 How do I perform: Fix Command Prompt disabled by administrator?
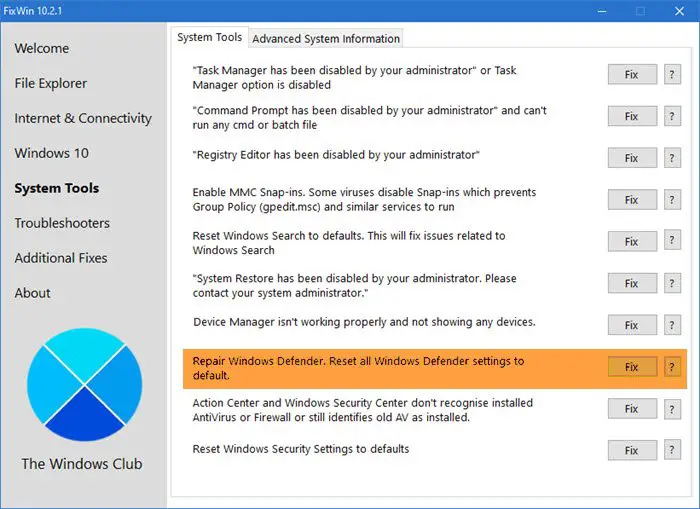point(632,116)
